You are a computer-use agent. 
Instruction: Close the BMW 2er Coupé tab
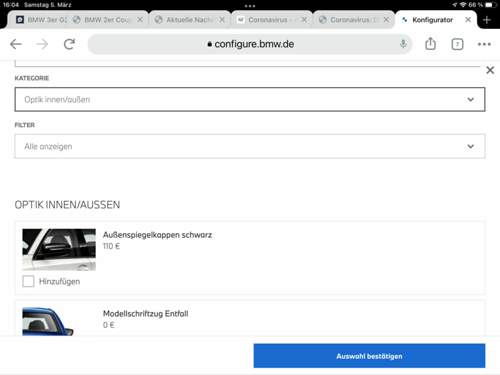pos(140,20)
